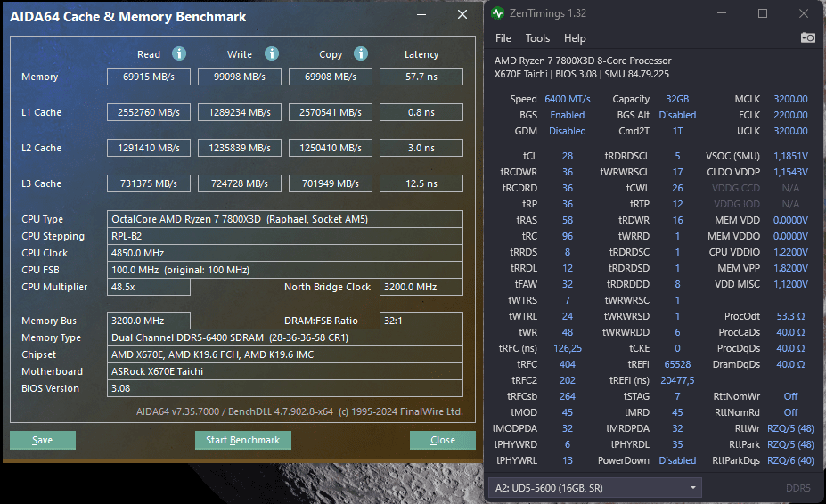Click the CPU Clock value 4850.0 MHz
This screenshot has width=826, height=504.
coord(285,253)
